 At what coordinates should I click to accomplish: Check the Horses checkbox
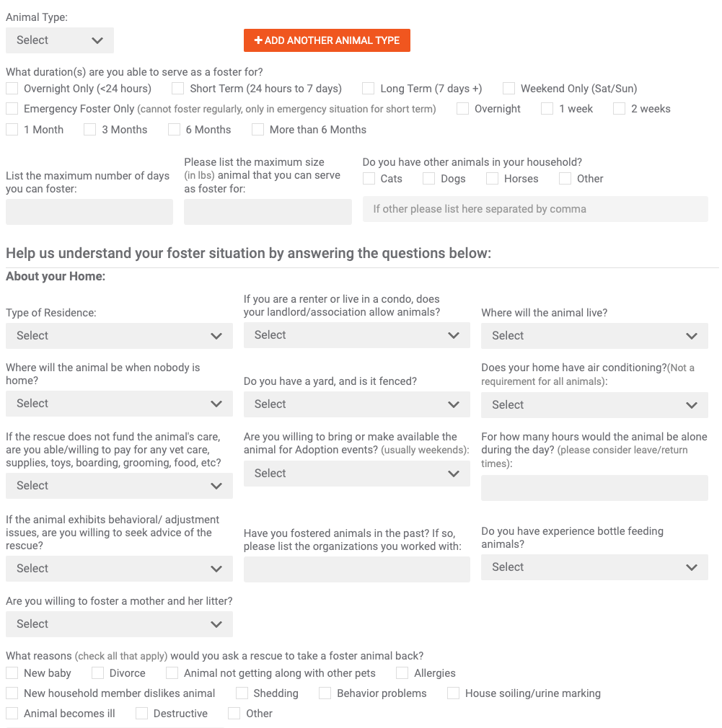[x=492, y=179]
